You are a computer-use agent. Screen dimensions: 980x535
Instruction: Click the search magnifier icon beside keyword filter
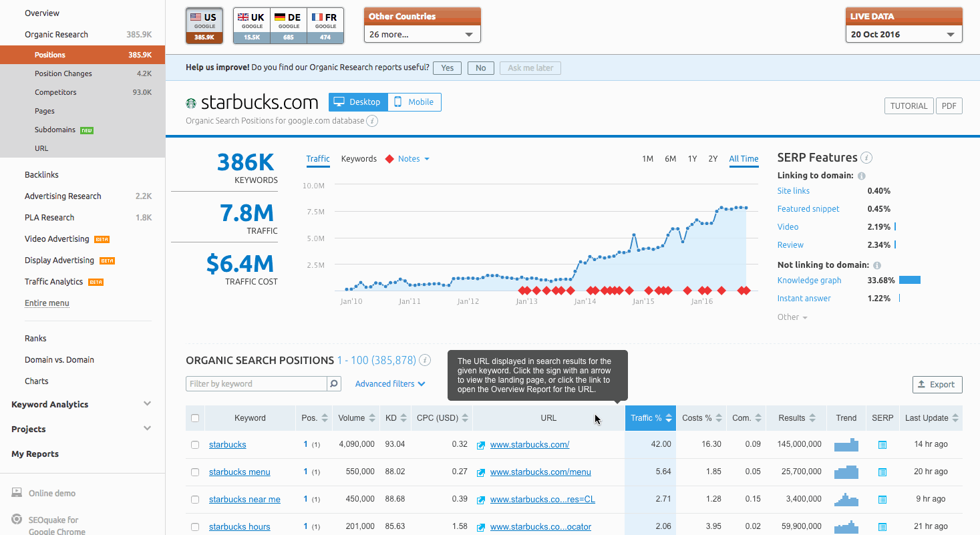(x=334, y=384)
